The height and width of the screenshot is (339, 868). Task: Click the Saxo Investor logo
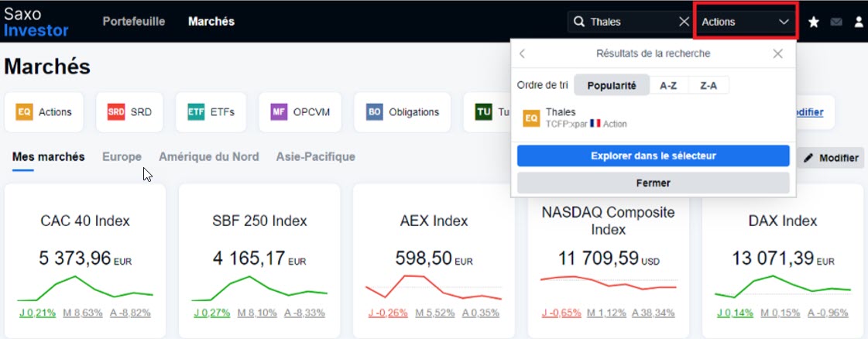pyautogui.click(x=36, y=22)
